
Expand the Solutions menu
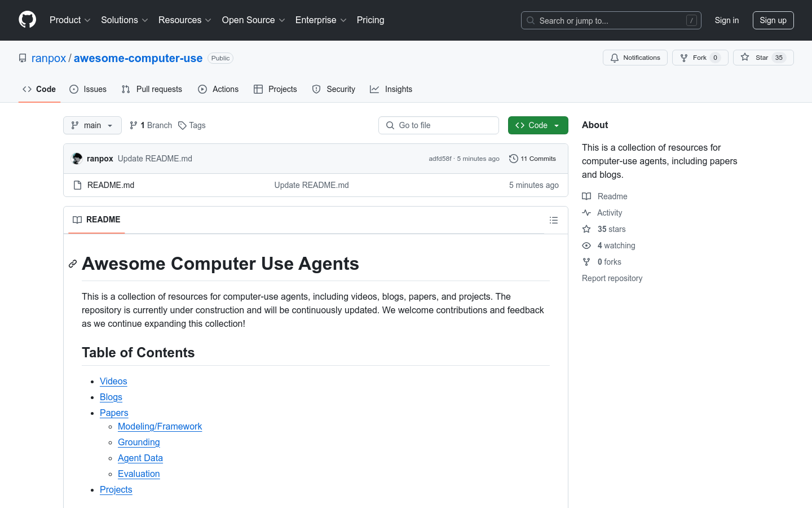[x=125, y=20]
